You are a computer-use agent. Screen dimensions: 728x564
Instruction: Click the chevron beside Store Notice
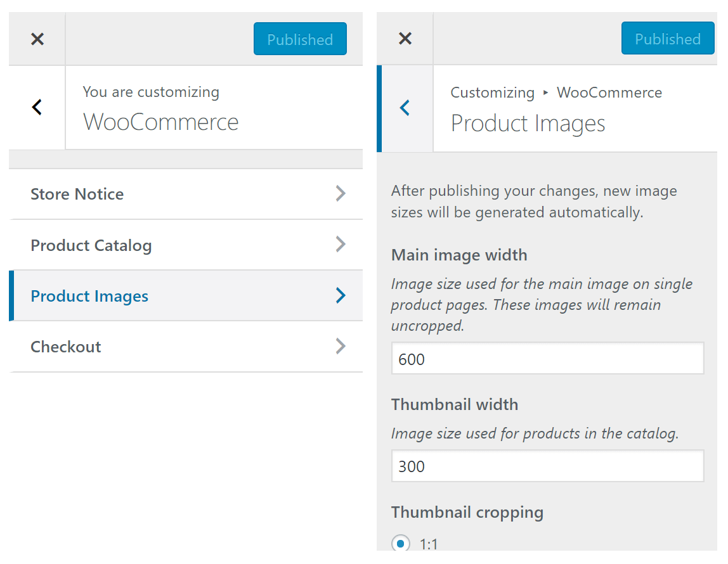click(x=341, y=194)
